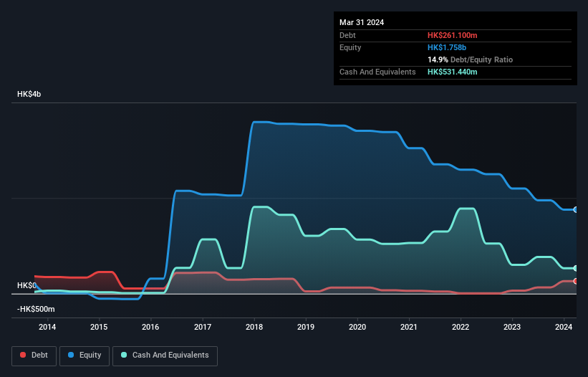The width and height of the screenshot is (588, 377).
Task: Click the 2018 x-axis label
Action: [x=254, y=327]
